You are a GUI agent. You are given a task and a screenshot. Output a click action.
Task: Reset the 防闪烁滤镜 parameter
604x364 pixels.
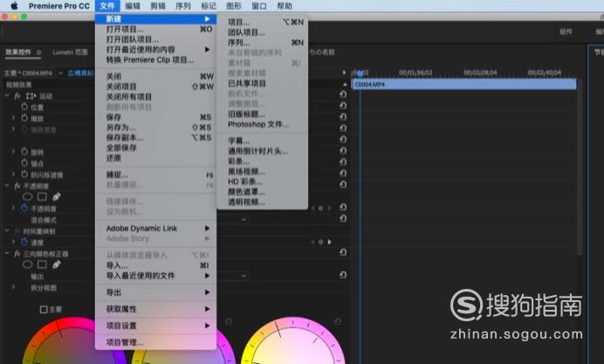point(343,174)
